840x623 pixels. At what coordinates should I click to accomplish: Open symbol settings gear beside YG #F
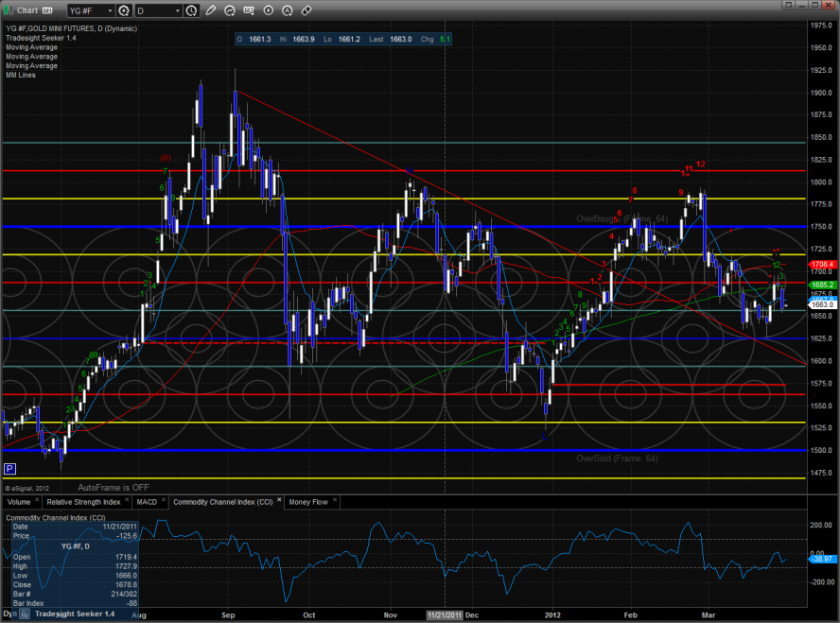click(123, 11)
